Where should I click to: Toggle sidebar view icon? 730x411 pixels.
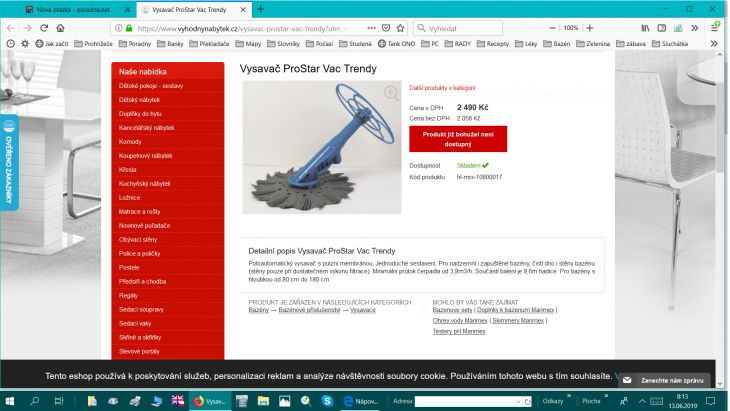pos(662,28)
